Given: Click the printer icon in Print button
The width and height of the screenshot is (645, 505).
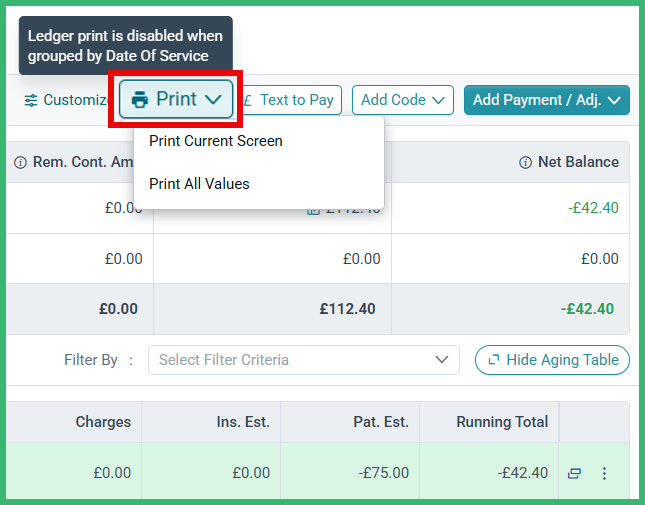Looking at the screenshot, I should (139, 100).
